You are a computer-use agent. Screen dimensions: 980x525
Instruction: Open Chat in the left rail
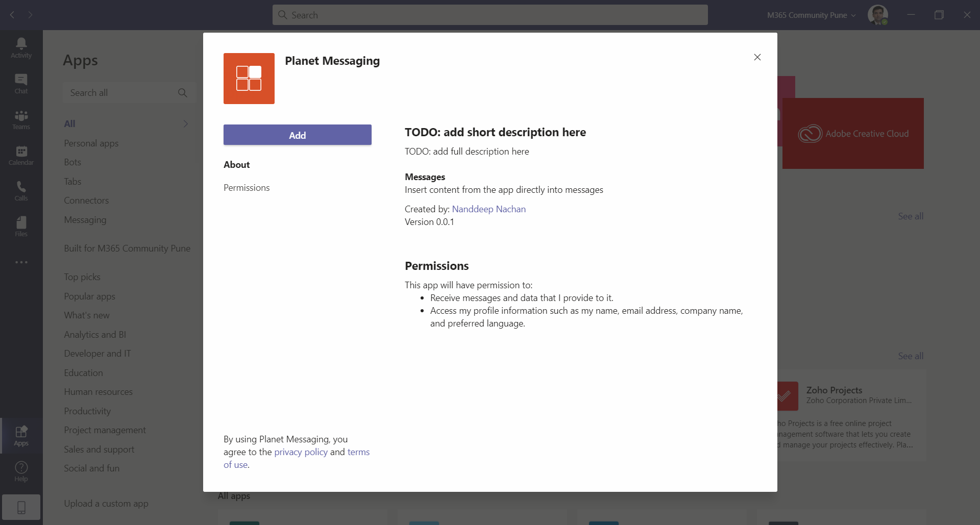pyautogui.click(x=21, y=84)
